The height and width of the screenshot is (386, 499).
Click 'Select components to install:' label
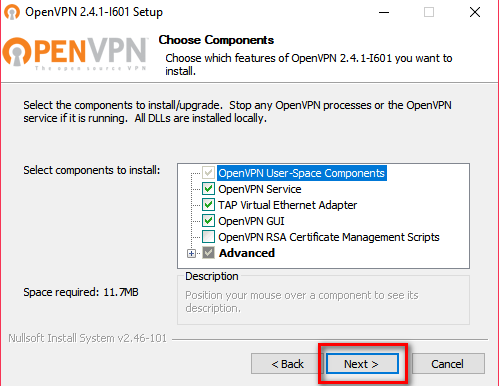pos(92,170)
